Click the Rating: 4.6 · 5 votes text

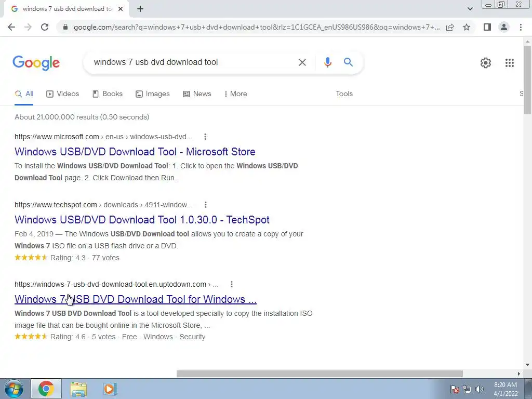click(x=83, y=337)
